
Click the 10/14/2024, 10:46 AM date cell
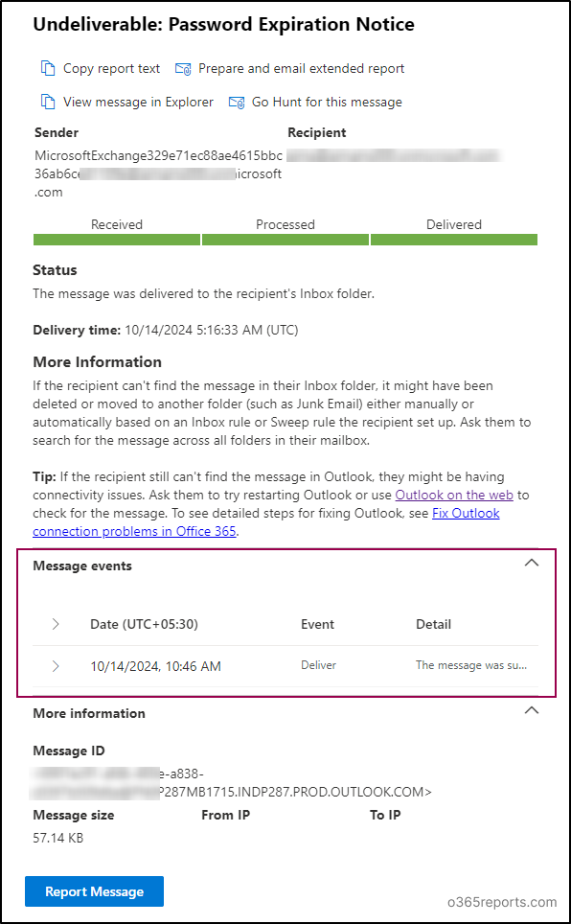pyautogui.click(x=155, y=666)
